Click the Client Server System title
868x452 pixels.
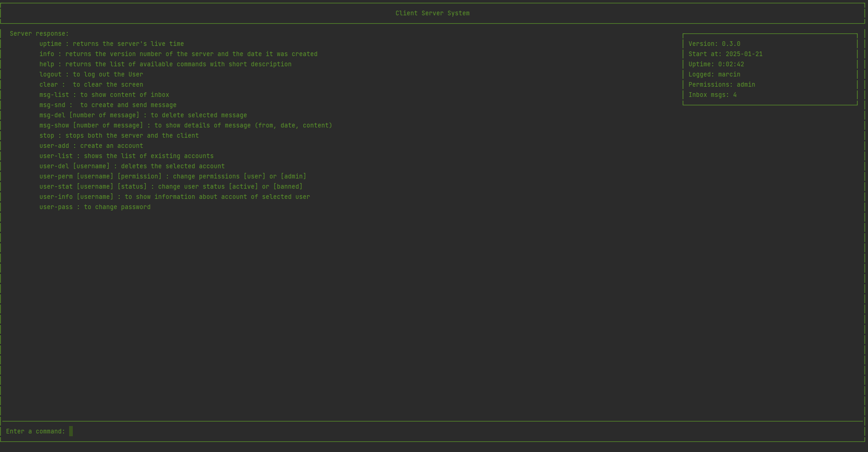pos(432,13)
